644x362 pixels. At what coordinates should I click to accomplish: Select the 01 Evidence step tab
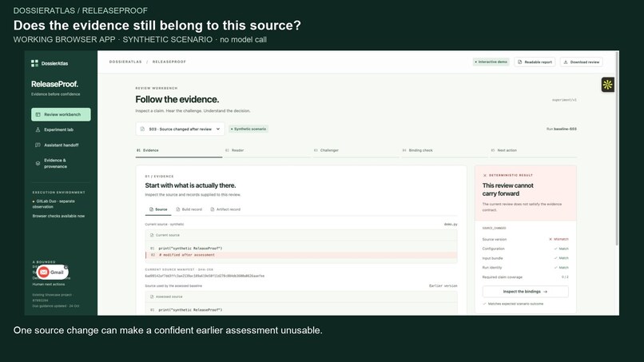coord(179,151)
